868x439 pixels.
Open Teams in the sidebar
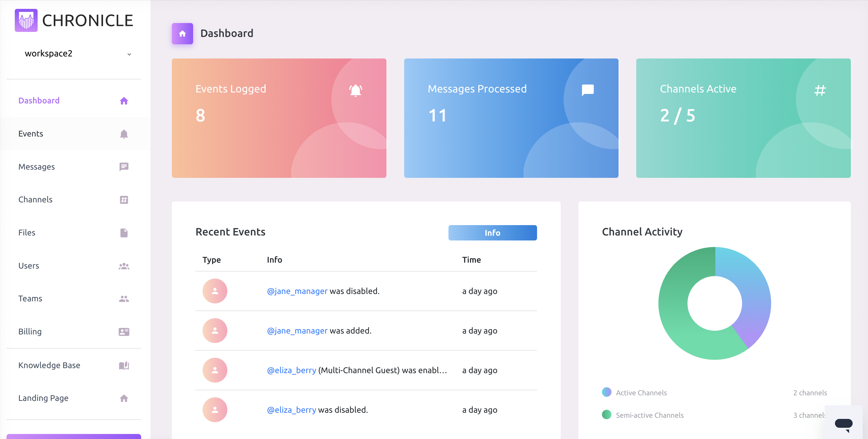tap(30, 298)
